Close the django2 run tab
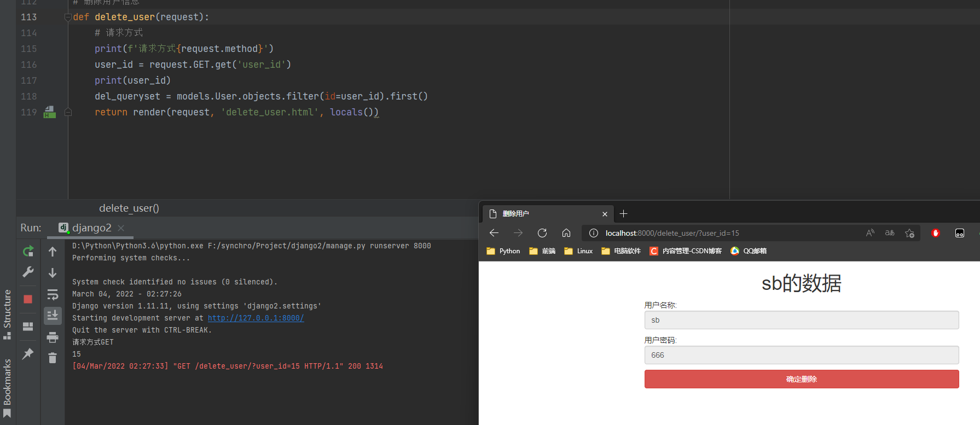This screenshot has width=980, height=425. click(121, 228)
